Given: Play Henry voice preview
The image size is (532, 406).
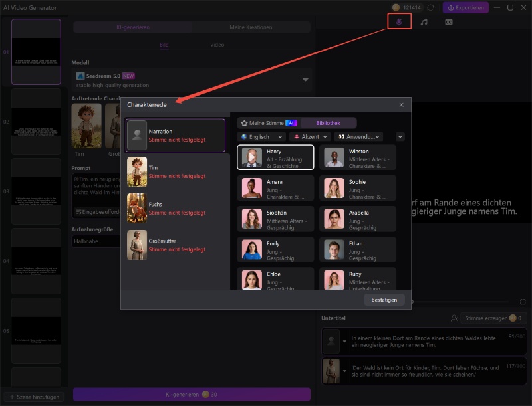Looking at the screenshot, I should (x=252, y=157).
